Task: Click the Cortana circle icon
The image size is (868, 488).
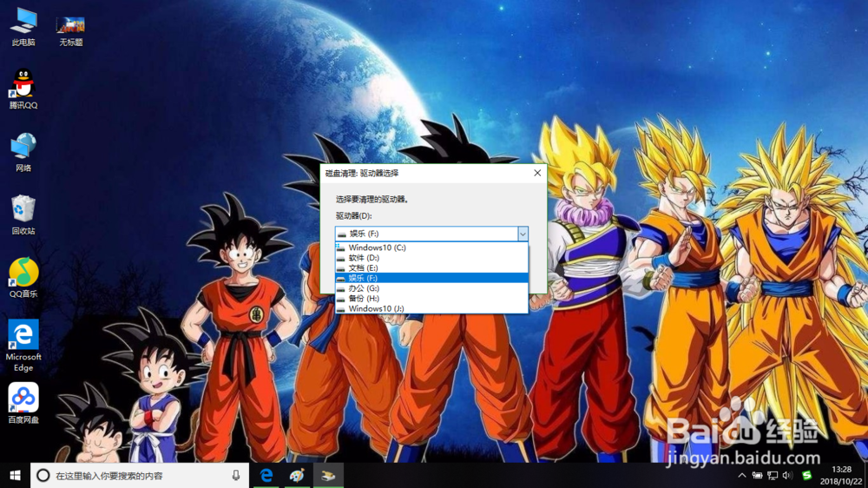Action: [x=43, y=475]
